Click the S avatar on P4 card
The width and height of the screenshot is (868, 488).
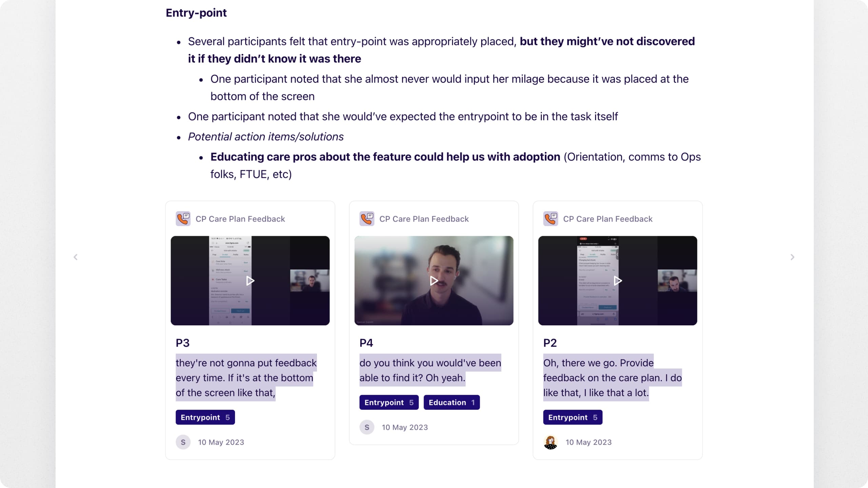[367, 427]
